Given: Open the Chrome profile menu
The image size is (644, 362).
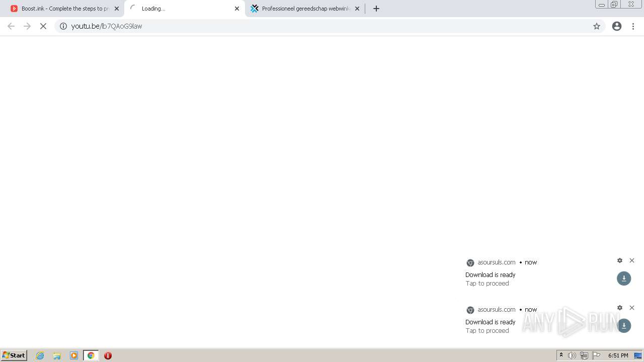Looking at the screenshot, I should click(617, 26).
